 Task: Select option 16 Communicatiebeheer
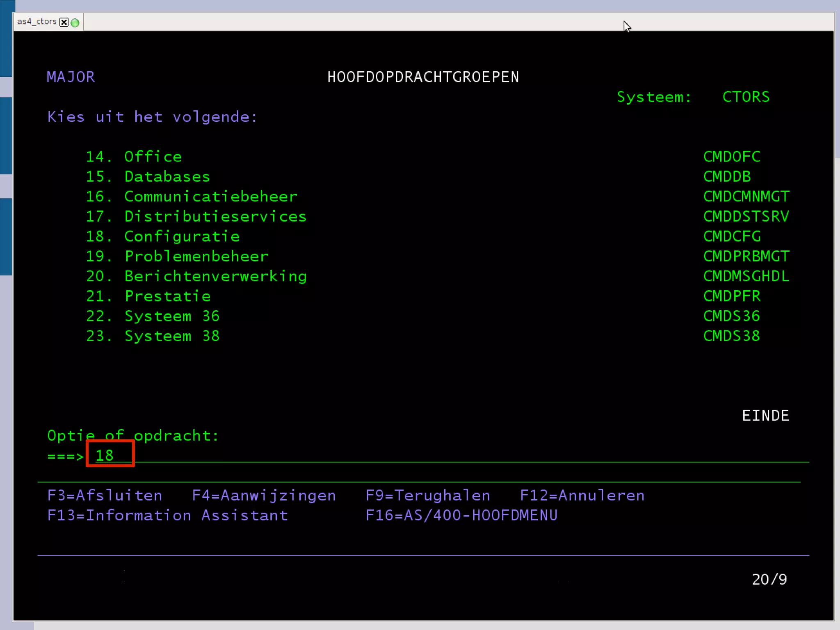click(210, 196)
